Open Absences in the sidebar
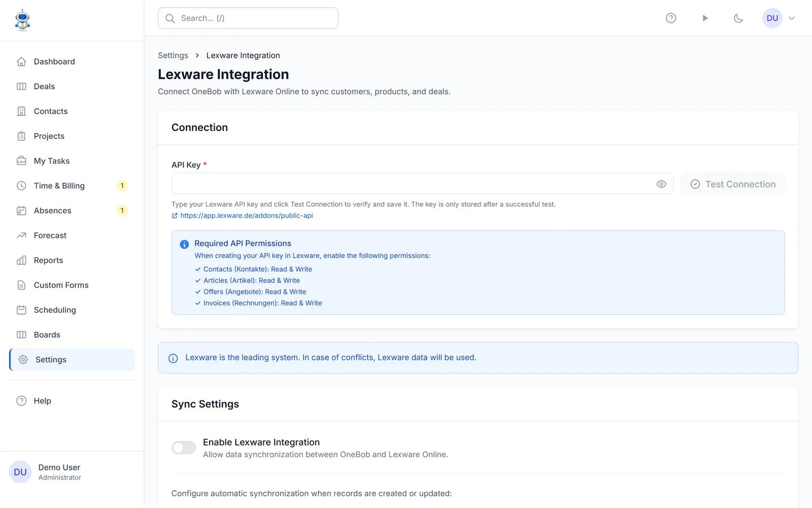The width and height of the screenshot is (812, 508). (x=72, y=211)
